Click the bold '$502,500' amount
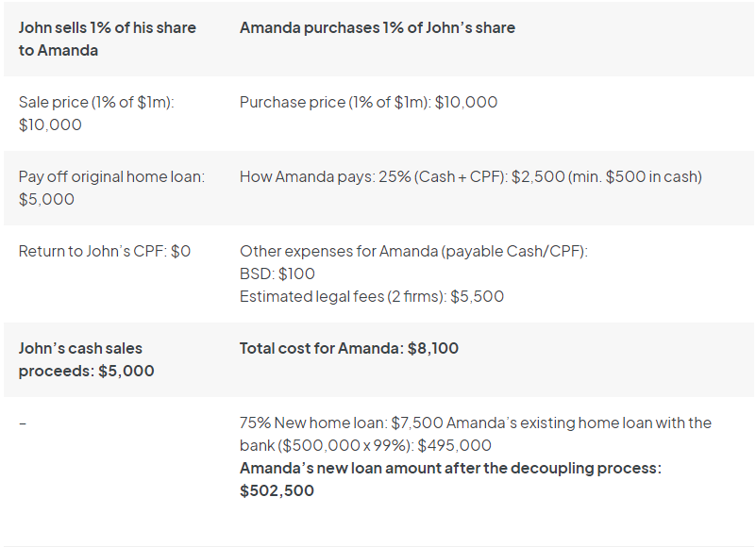 coord(277,490)
